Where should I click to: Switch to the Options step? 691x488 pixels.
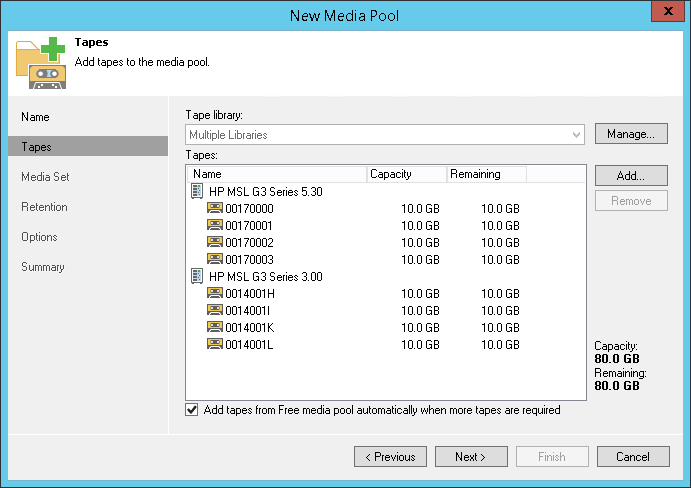pyautogui.click(x=40, y=237)
